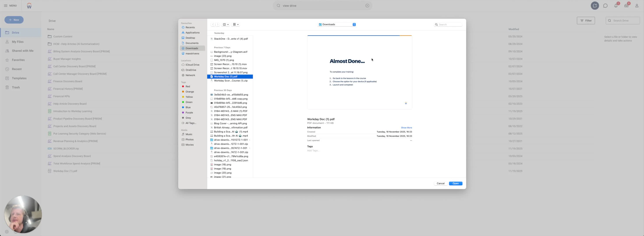The image size is (644, 236).
Task: Open Trash in the Drive sidebar
Action: point(16,87)
